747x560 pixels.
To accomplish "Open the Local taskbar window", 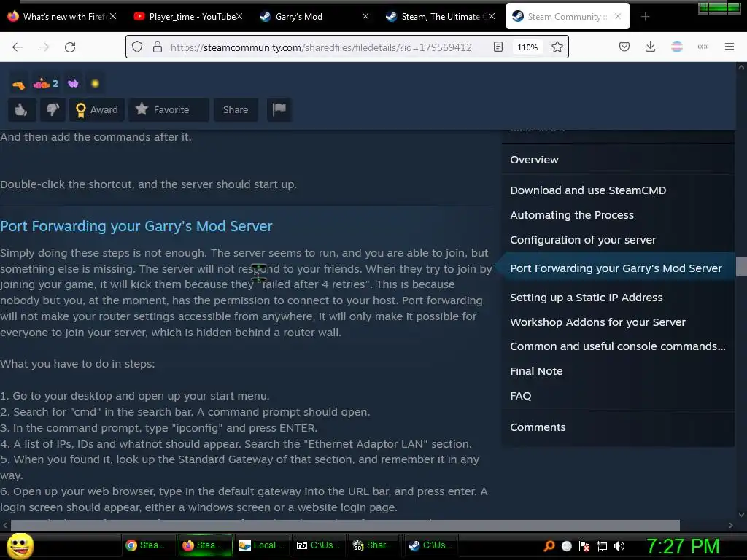I will 262,545.
